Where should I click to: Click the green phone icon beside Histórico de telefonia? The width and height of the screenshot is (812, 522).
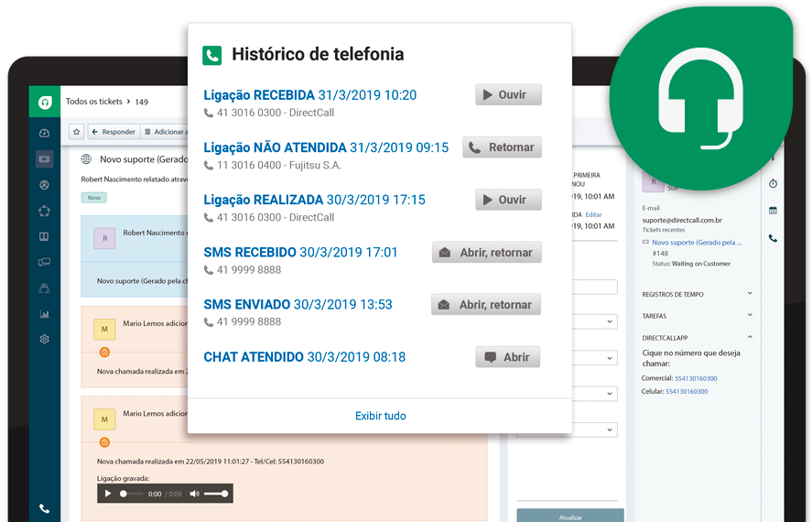point(211,56)
